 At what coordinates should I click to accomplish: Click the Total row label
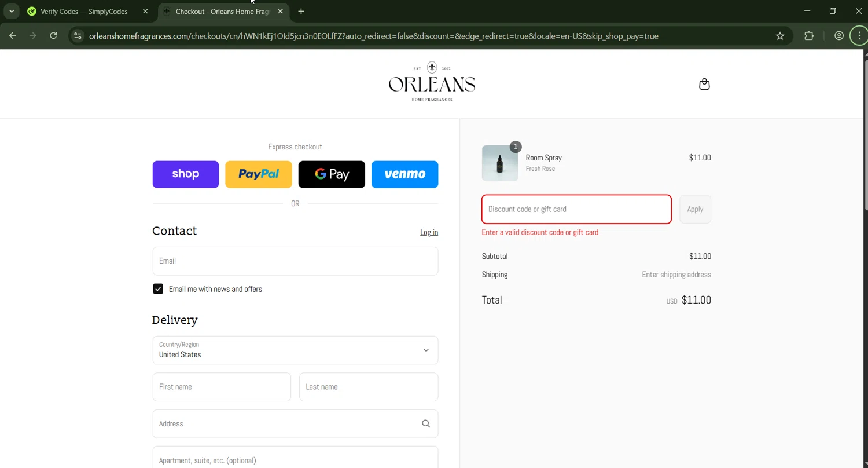(492, 300)
